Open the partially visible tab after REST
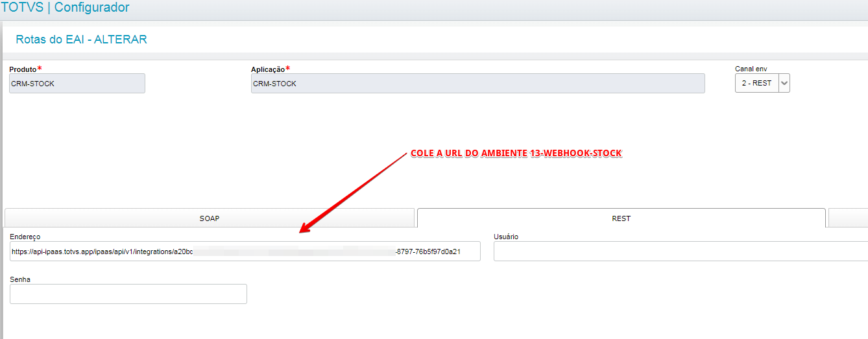Image resolution: width=868 pixels, height=339 pixels. 849,218
